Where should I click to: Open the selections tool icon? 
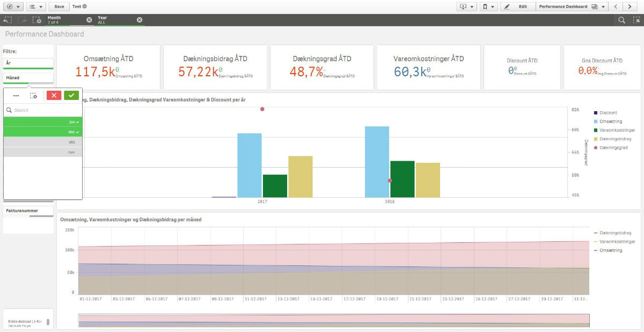[x=636, y=20]
